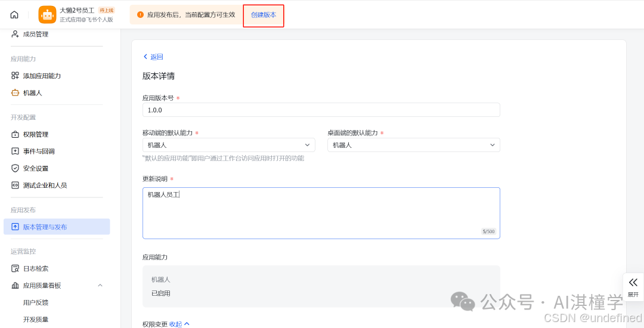Click the 事件与回调 icon
The image size is (644, 328).
pos(15,151)
